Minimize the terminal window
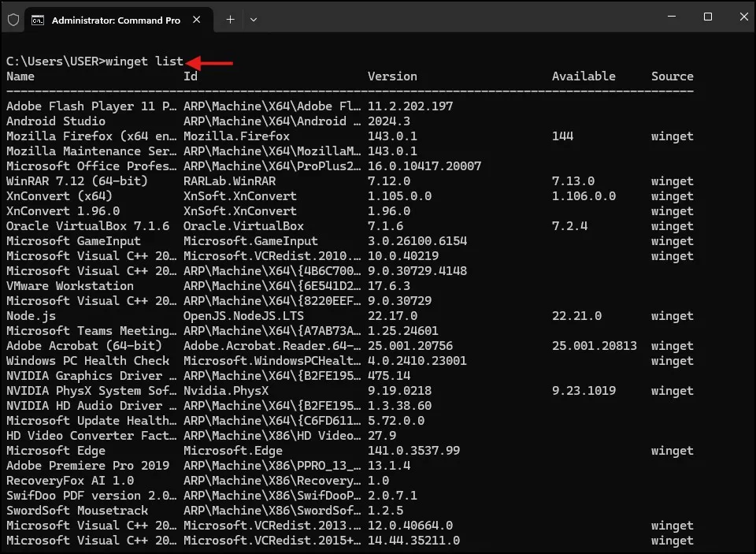756x554 pixels. click(671, 17)
